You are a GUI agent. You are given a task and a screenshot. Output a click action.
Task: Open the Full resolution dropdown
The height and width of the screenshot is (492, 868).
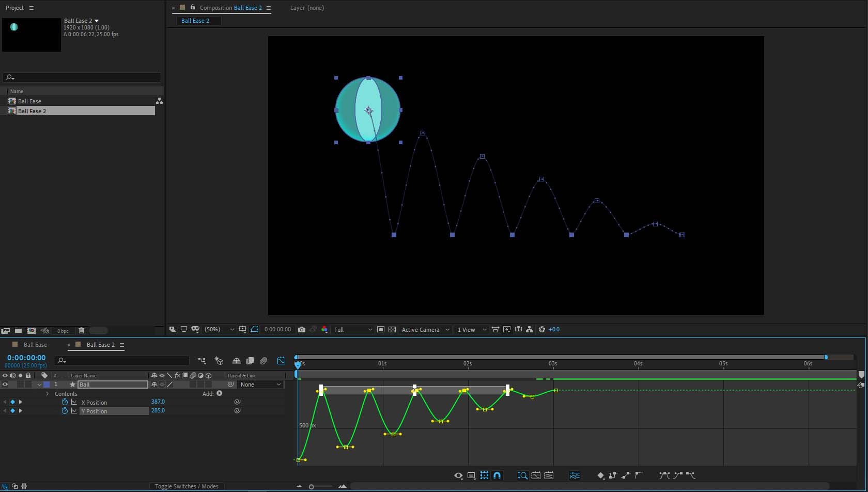[x=353, y=329]
